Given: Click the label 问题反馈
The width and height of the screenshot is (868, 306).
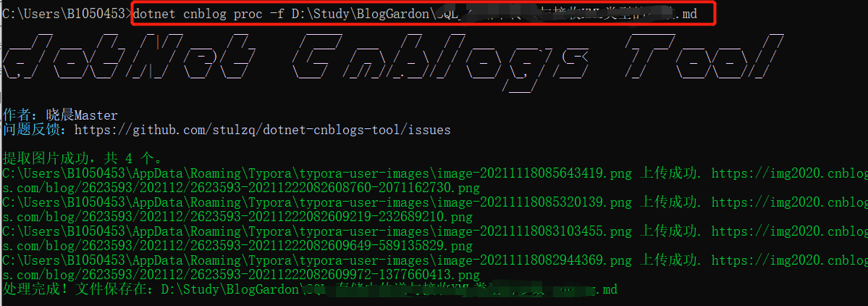Looking at the screenshot, I should pyautogui.click(x=31, y=131).
